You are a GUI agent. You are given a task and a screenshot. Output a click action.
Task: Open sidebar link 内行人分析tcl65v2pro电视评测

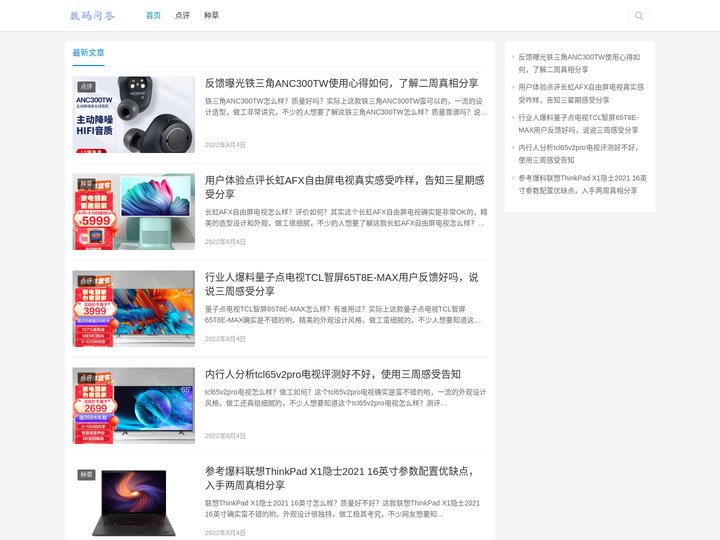pyautogui.click(x=578, y=154)
